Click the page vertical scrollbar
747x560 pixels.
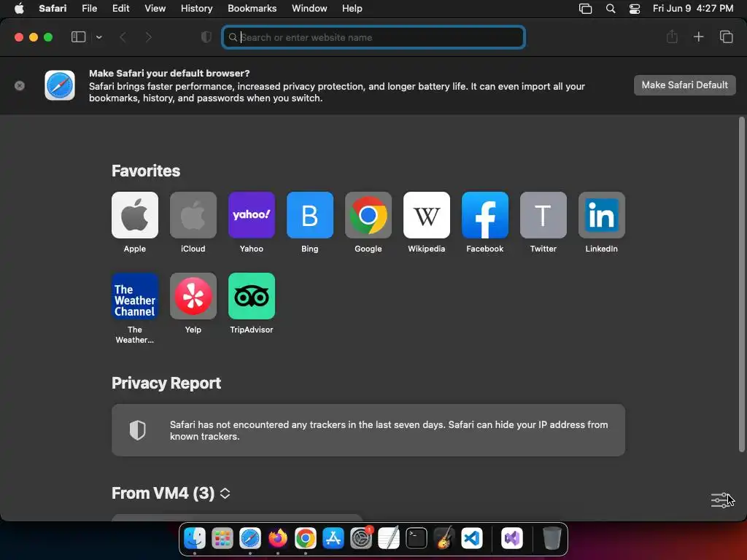(741, 284)
